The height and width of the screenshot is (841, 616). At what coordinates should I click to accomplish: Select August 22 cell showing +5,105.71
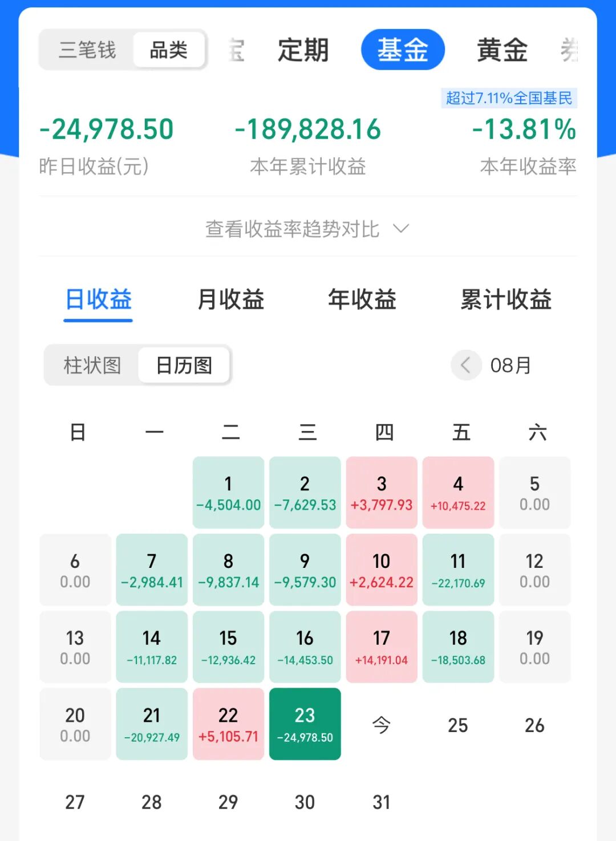tap(228, 724)
